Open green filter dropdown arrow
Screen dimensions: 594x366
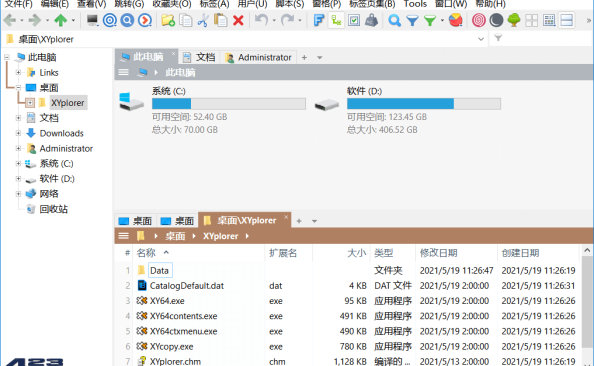click(442, 20)
